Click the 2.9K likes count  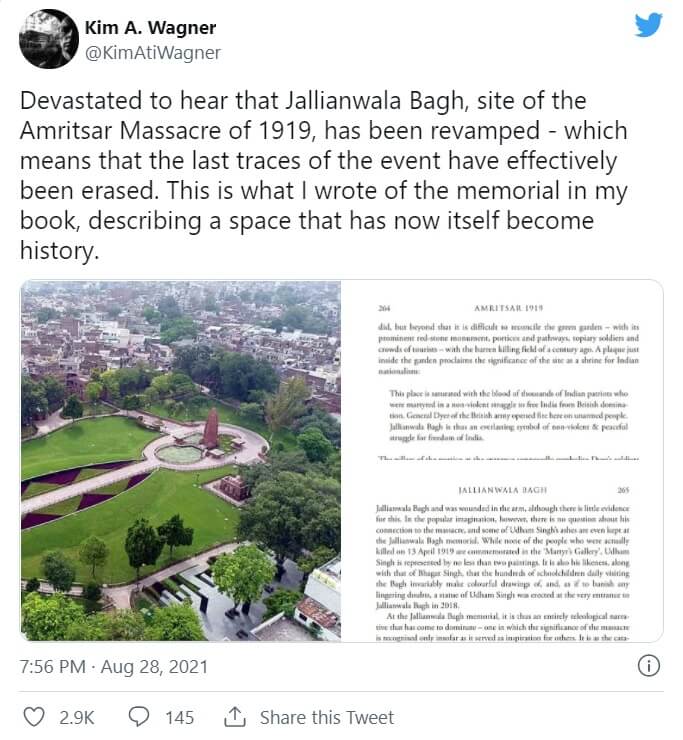click(77, 717)
